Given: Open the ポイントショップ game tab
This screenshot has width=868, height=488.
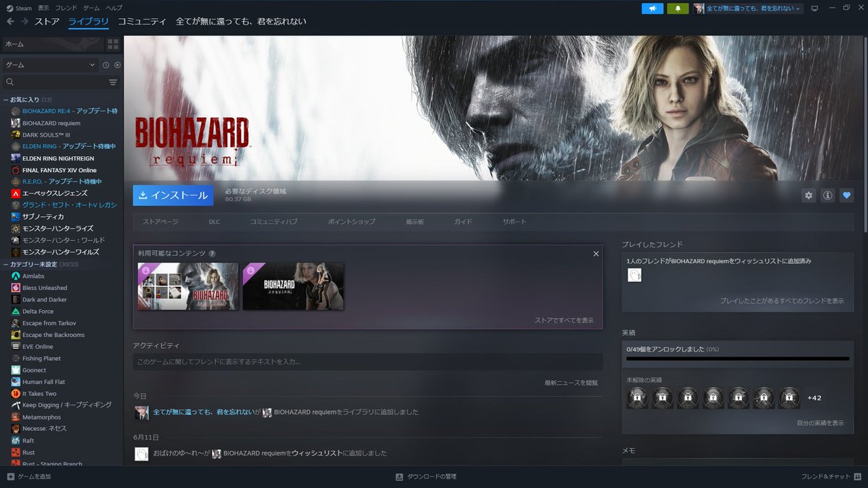Looking at the screenshot, I should [x=352, y=221].
